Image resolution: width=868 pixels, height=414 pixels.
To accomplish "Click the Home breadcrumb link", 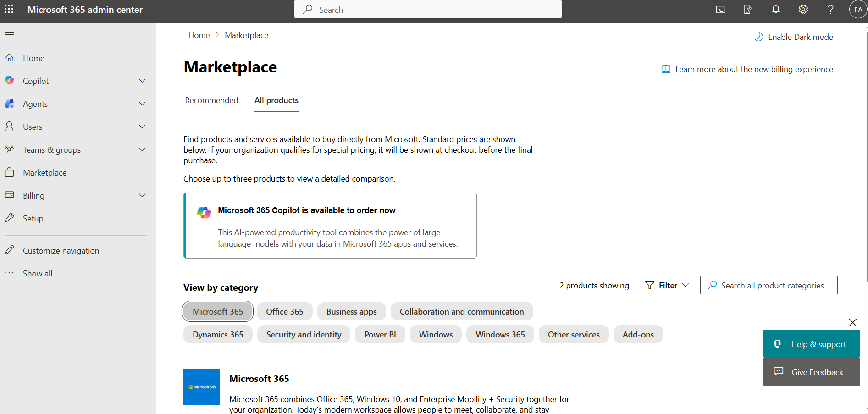I will point(199,35).
